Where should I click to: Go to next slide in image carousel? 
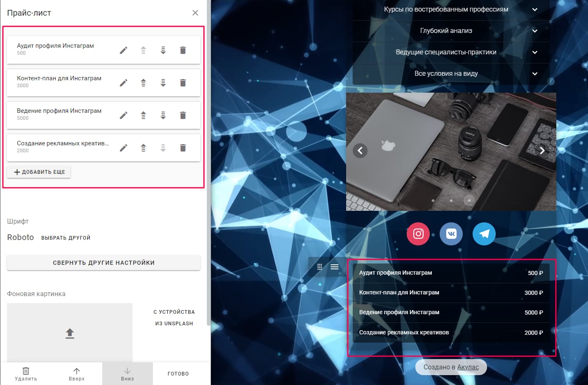[542, 151]
